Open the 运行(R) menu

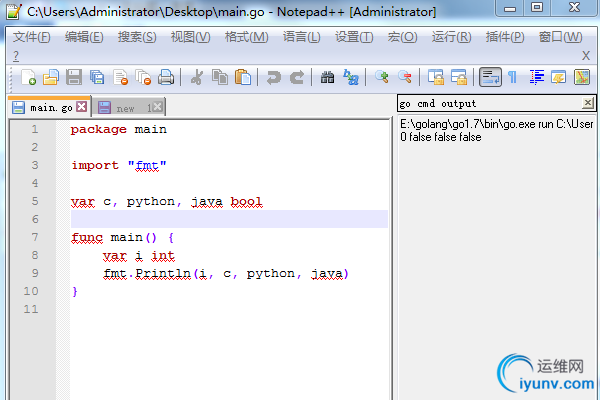(x=452, y=37)
